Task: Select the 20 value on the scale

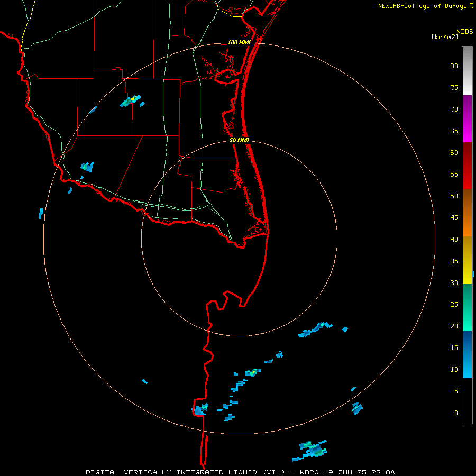Action: tap(454, 326)
